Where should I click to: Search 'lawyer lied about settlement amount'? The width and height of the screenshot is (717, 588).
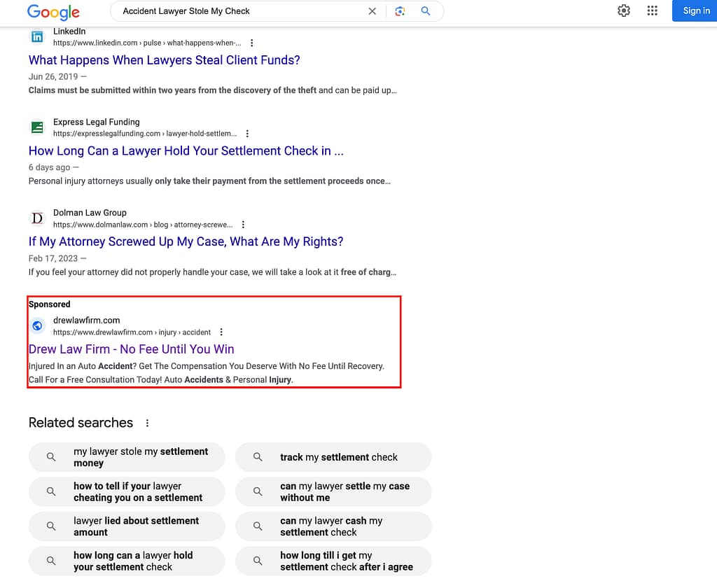pos(127,526)
